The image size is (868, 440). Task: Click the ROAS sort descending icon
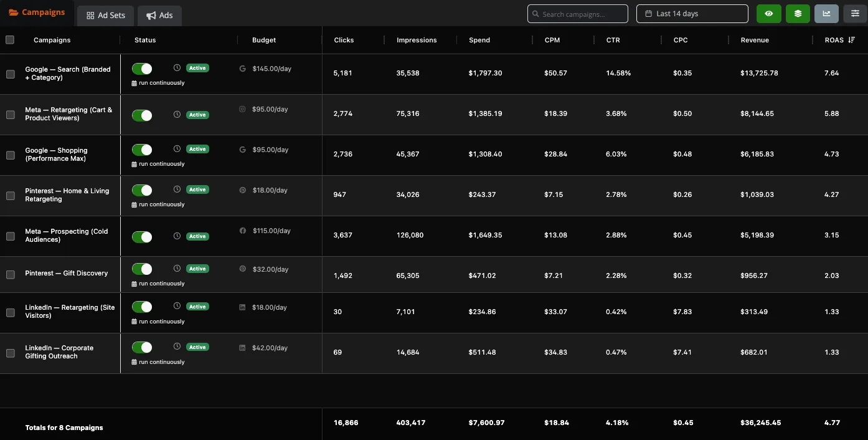(x=851, y=40)
